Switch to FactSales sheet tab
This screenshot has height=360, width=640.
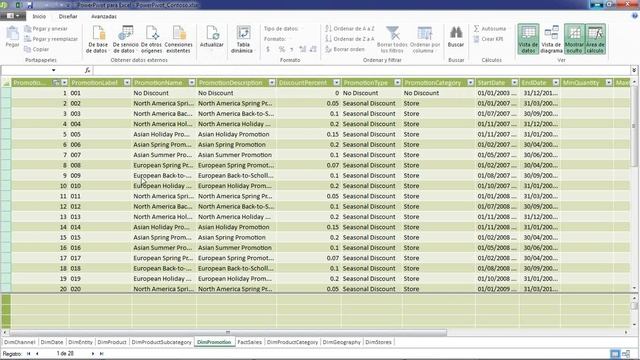click(x=249, y=342)
